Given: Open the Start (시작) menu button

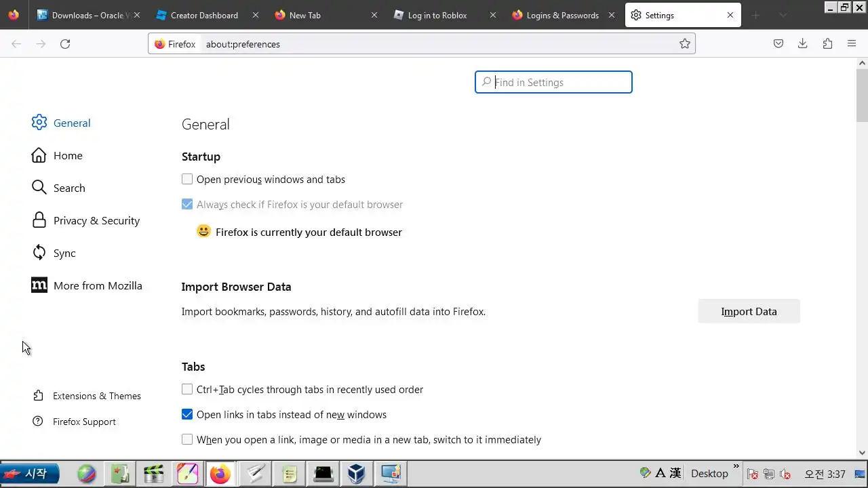Looking at the screenshot, I should pyautogui.click(x=30, y=474).
